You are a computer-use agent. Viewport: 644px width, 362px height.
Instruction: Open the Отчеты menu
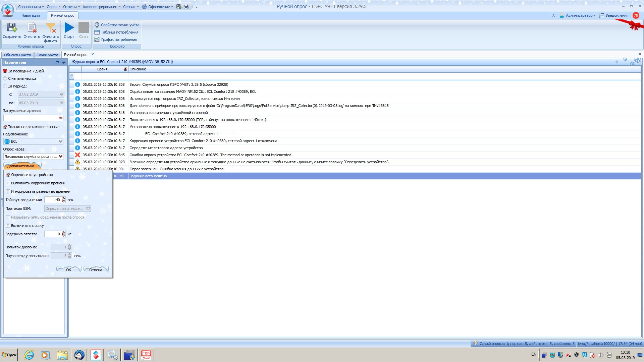coord(71,7)
